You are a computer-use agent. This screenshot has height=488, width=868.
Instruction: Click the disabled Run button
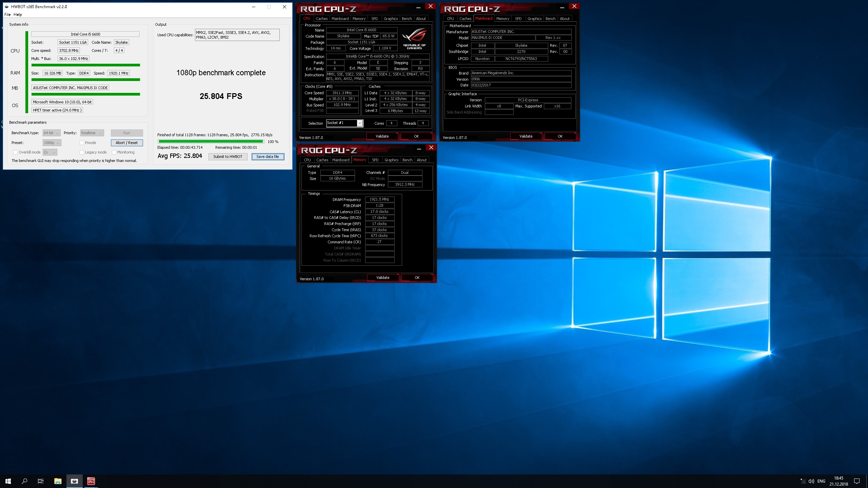coord(127,133)
